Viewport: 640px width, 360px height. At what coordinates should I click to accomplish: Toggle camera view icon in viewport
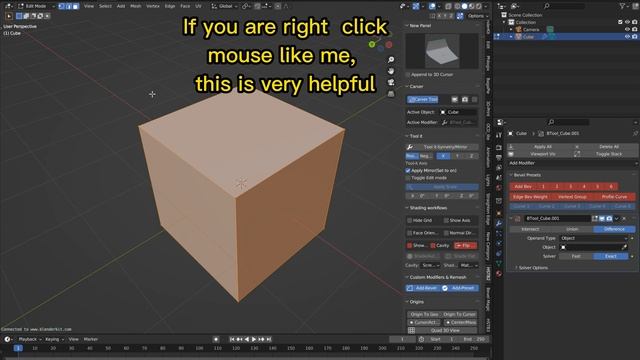pyautogui.click(x=391, y=82)
